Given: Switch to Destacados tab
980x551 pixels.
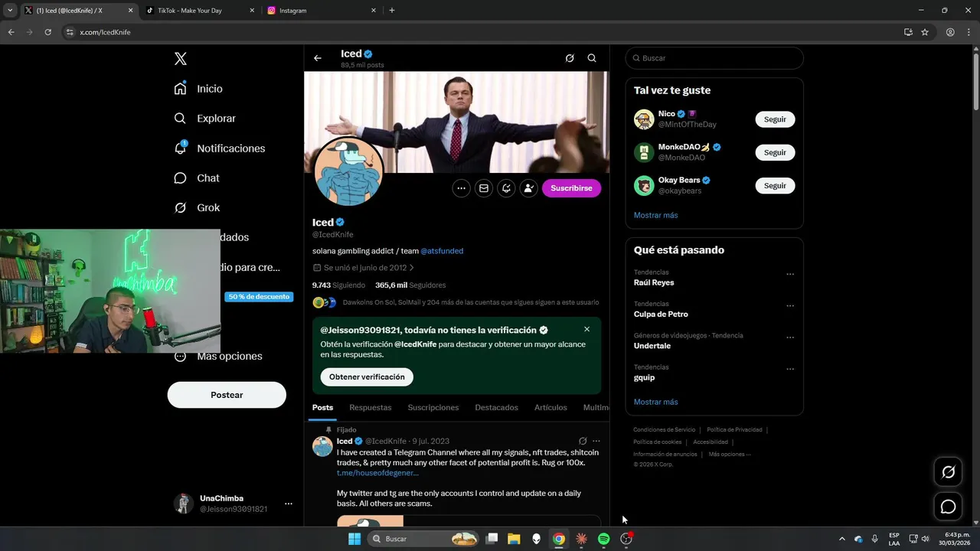Looking at the screenshot, I should click(496, 408).
